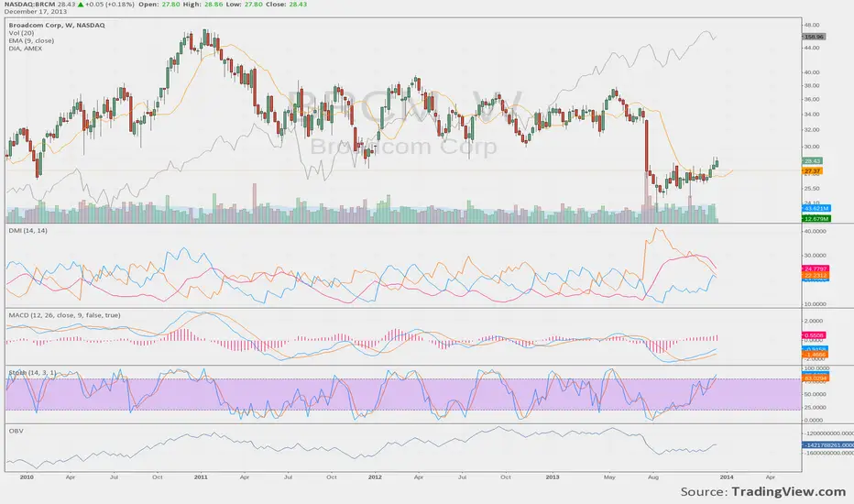Click the Vol (20) indicator label
Viewport: 854px width, 504px height.
click(21, 33)
